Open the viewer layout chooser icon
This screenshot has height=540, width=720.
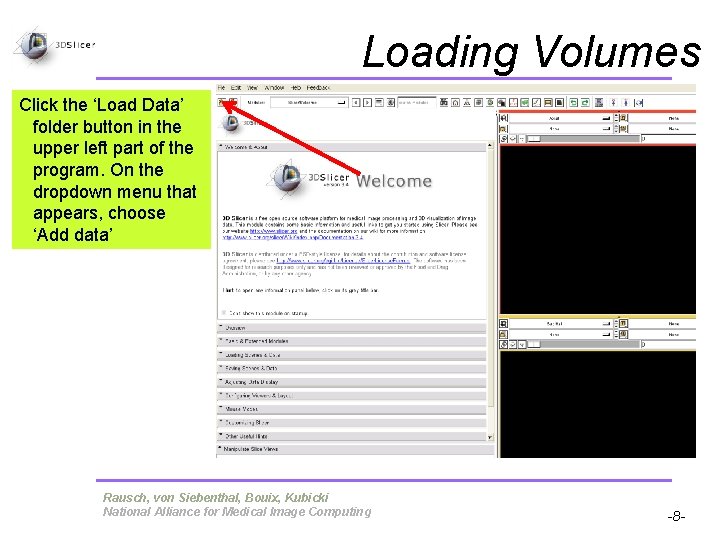tap(599, 102)
